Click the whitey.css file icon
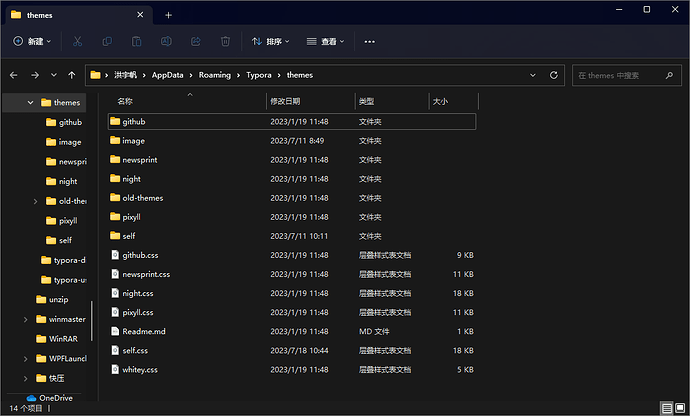Viewport: 690px width, 416px height. 115,369
